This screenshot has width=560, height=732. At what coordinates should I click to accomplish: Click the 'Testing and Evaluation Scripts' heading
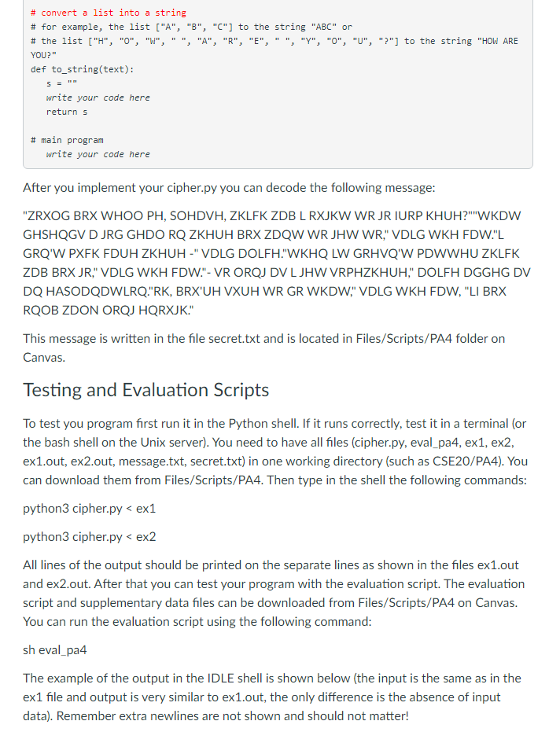pos(146,390)
